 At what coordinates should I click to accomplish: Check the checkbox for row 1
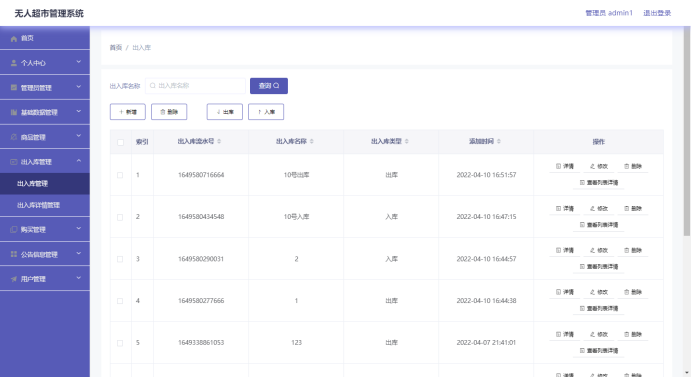click(120, 175)
